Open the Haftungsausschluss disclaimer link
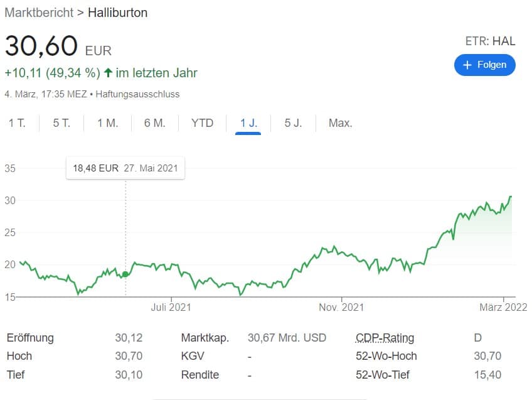 point(137,94)
